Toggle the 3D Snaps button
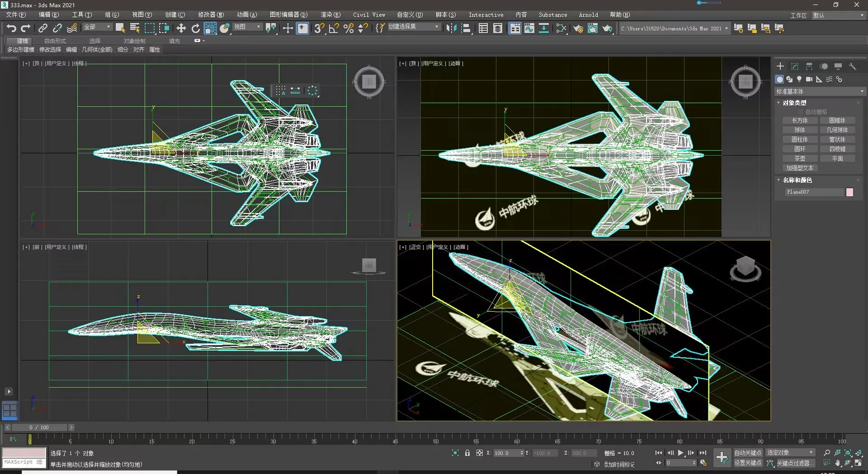This screenshot has height=474, width=868. tap(319, 28)
